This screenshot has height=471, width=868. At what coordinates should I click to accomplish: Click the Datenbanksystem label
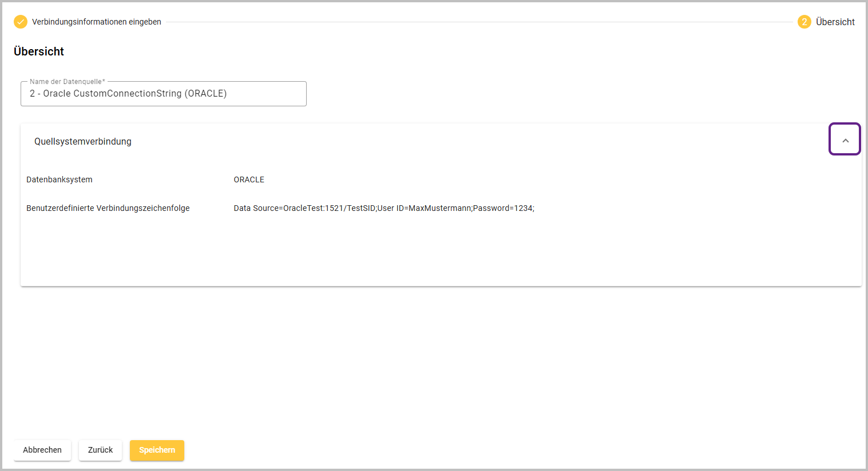[60, 179]
